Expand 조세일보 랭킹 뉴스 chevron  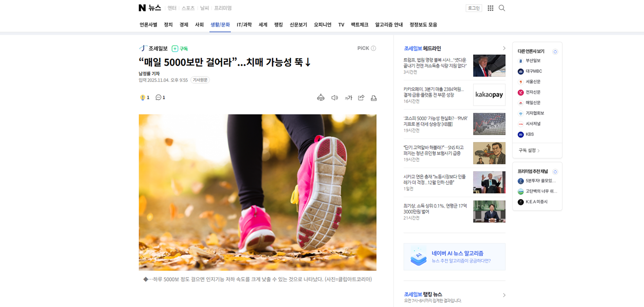click(x=504, y=295)
